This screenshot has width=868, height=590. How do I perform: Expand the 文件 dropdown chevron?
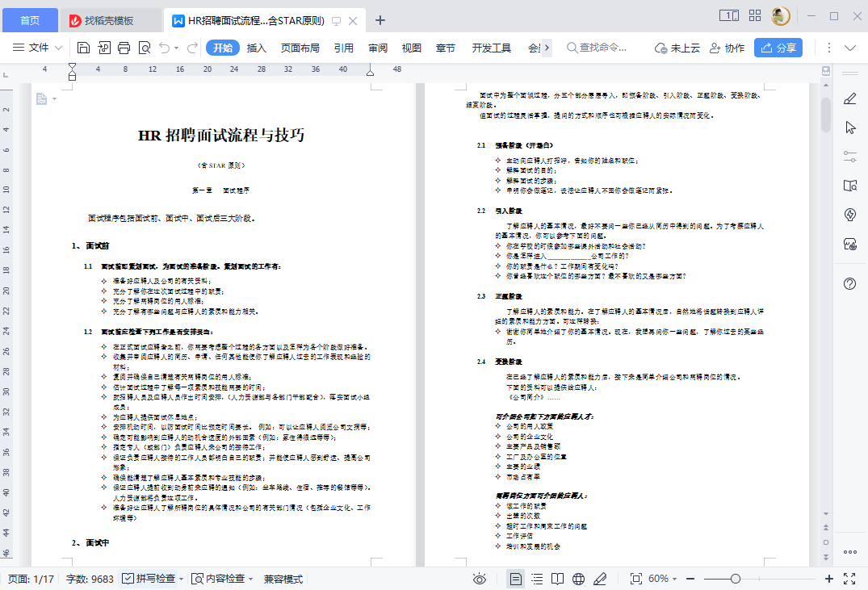point(58,48)
